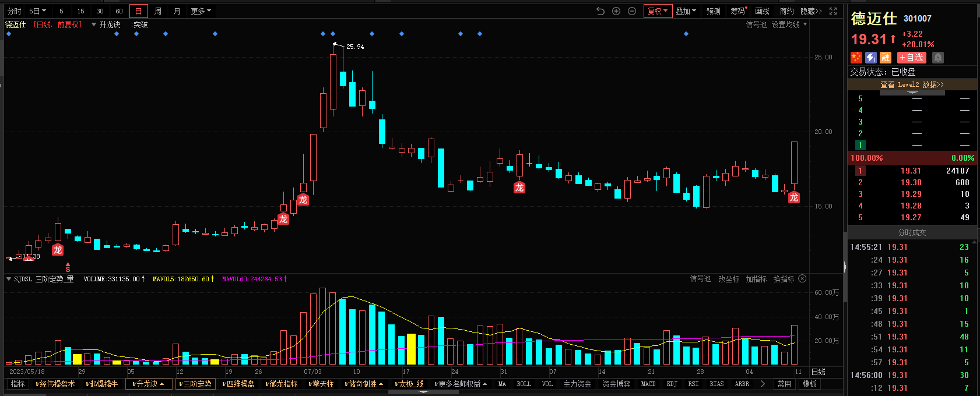Click the fullscreen expand icon
Image resolution: width=980 pixels, height=396 pixels.
pyautogui.click(x=833, y=11)
